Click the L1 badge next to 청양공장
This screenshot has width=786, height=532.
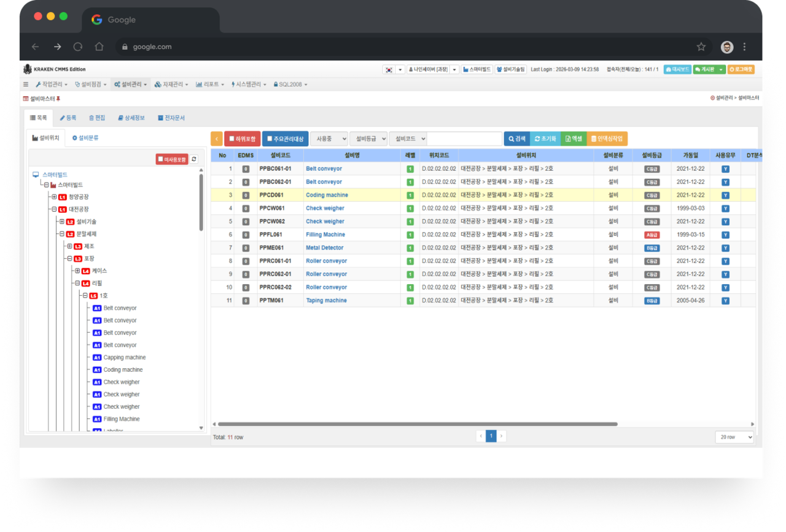click(63, 197)
